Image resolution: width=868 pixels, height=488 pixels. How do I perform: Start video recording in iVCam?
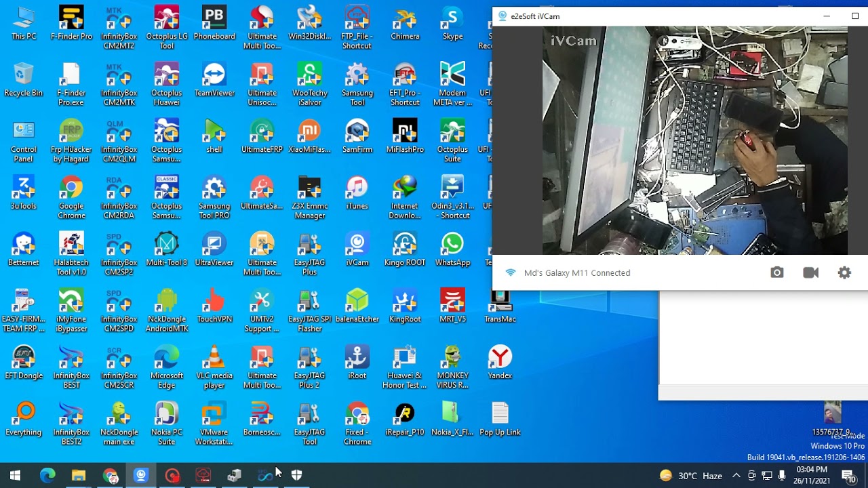(x=810, y=272)
